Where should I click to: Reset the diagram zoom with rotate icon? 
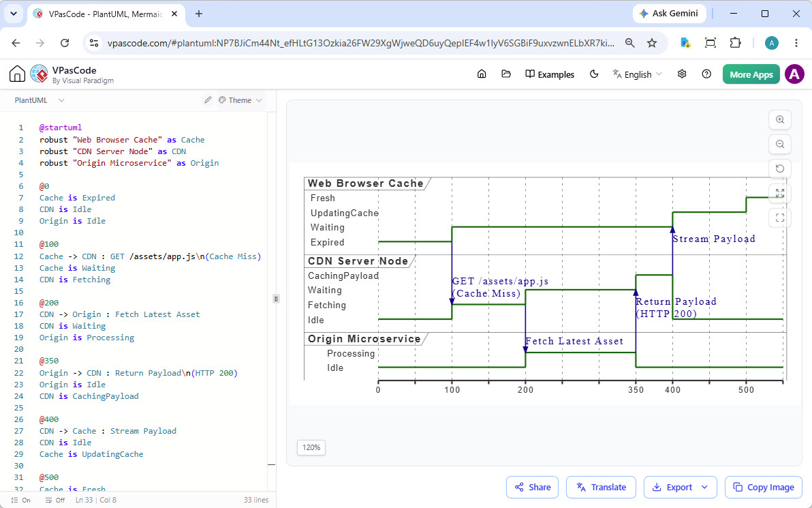[x=780, y=168]
